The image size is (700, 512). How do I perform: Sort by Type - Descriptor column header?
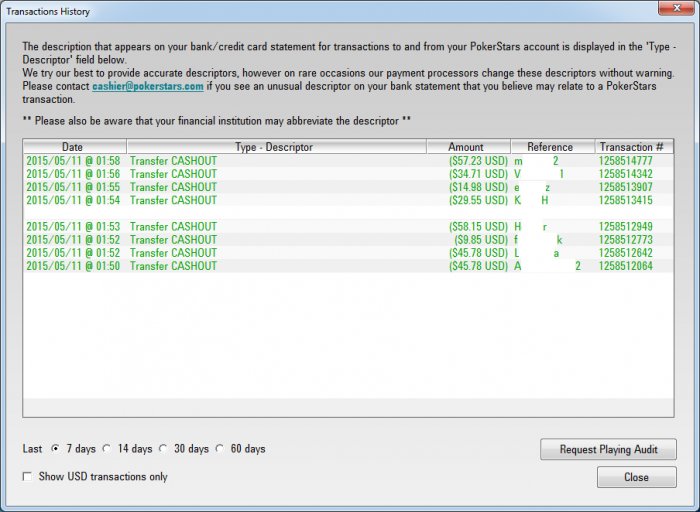(276, 147)
